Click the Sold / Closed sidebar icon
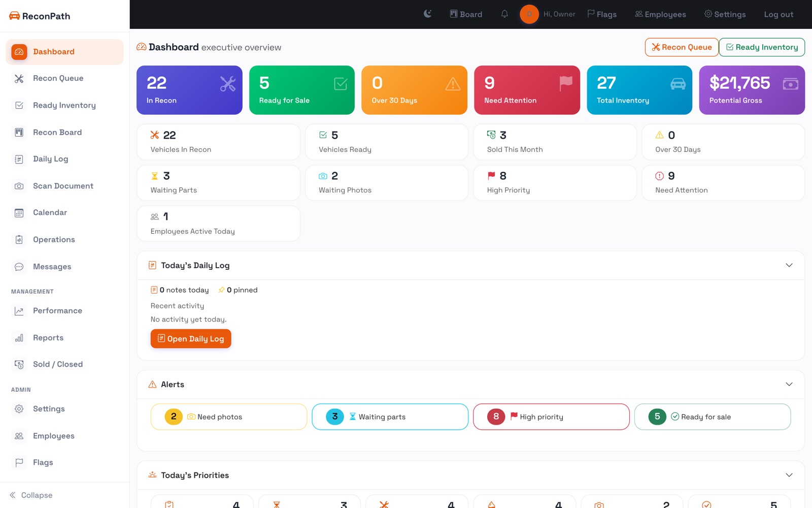Image resolution: width=812 pixels, height=508 pixels. click(x=19, y=364)
